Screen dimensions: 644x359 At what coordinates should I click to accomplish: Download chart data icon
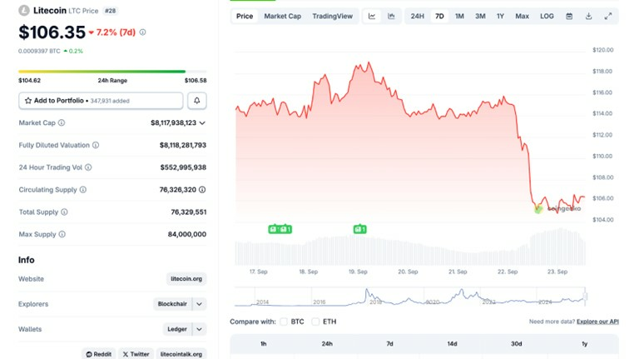(x=588, y=17)
